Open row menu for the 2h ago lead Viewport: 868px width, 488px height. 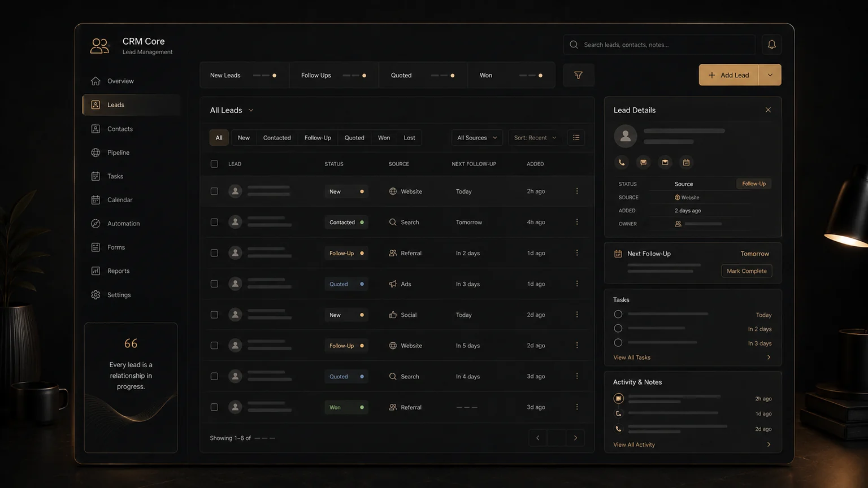(x=577, y=191)
